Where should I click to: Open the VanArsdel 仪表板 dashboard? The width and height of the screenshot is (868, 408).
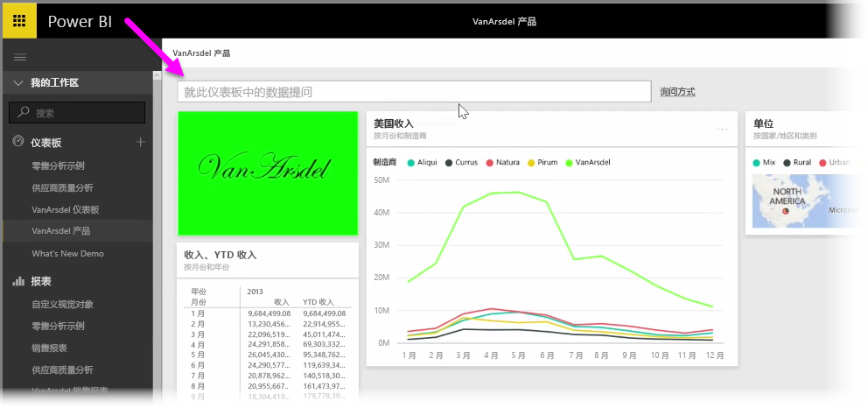point(66,210)
